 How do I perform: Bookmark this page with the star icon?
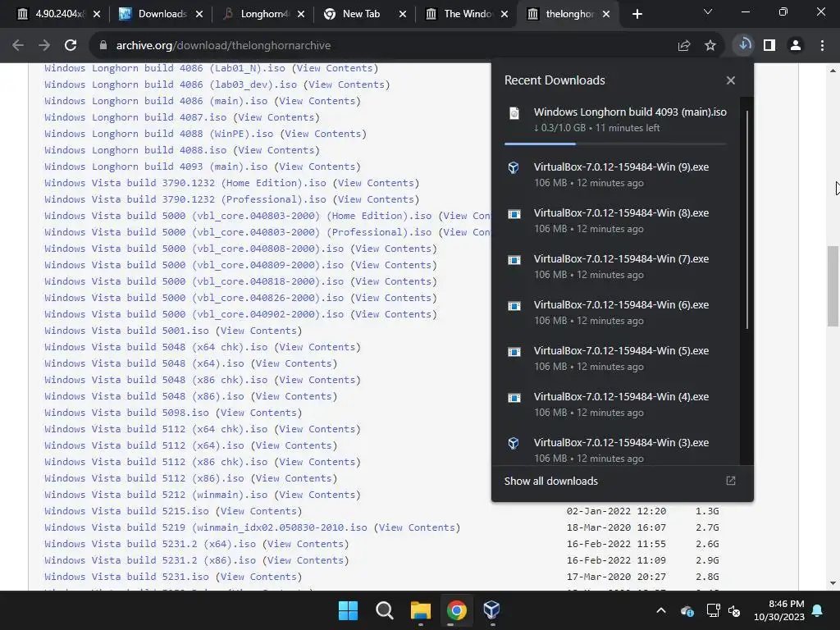click(x=710, y=46)
